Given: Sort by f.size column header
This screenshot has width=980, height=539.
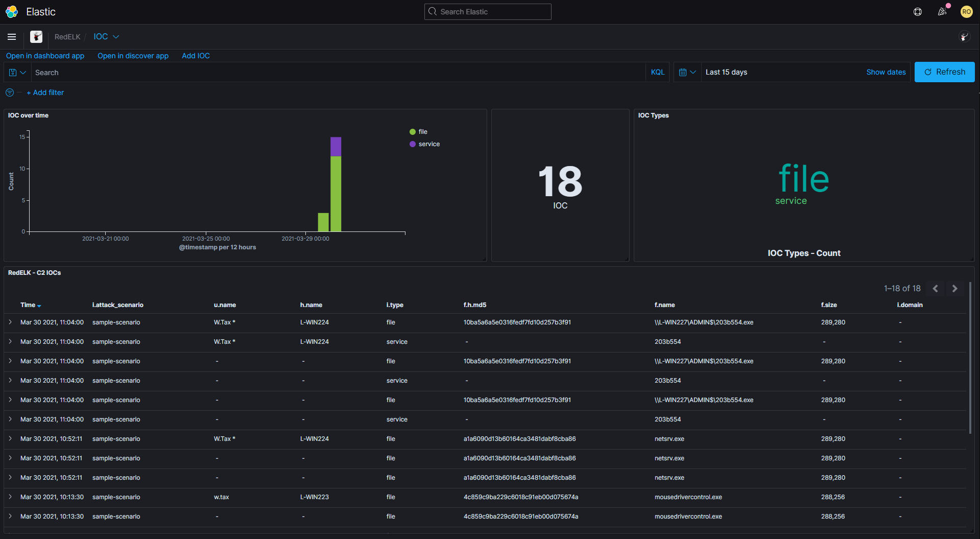Looking at the screenshot, I should 829,305.
